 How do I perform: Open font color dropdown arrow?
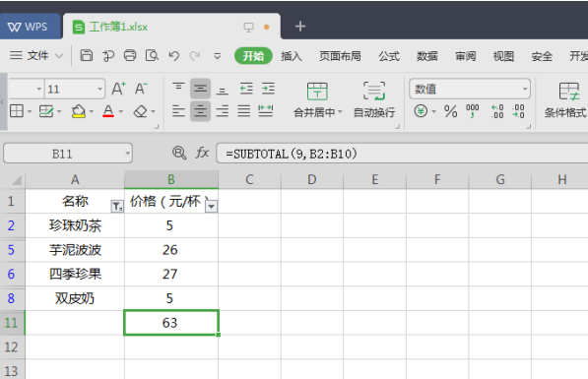(121, 111)
